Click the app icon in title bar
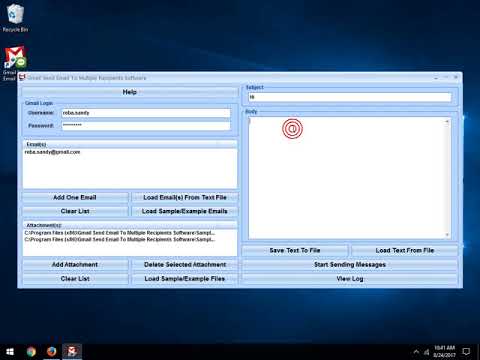Screen dimensions: 480x360 click(x=22, y=77)
